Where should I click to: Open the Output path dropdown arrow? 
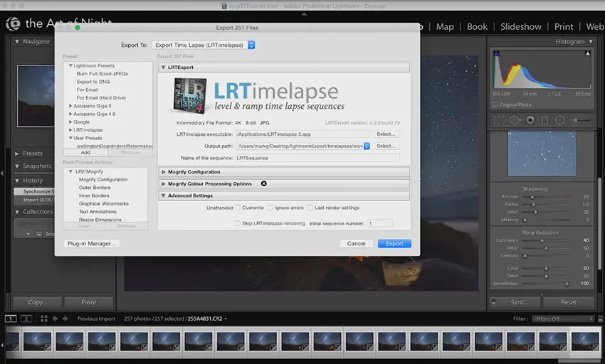point(367,146)
